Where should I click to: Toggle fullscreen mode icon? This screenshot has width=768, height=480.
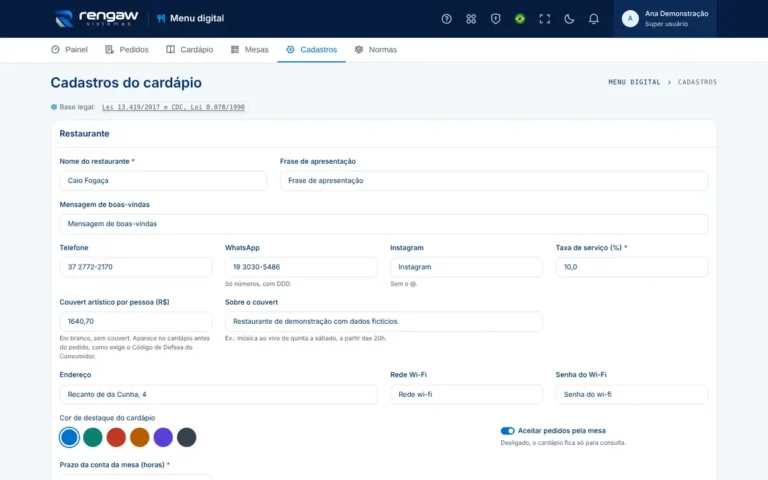544,19
